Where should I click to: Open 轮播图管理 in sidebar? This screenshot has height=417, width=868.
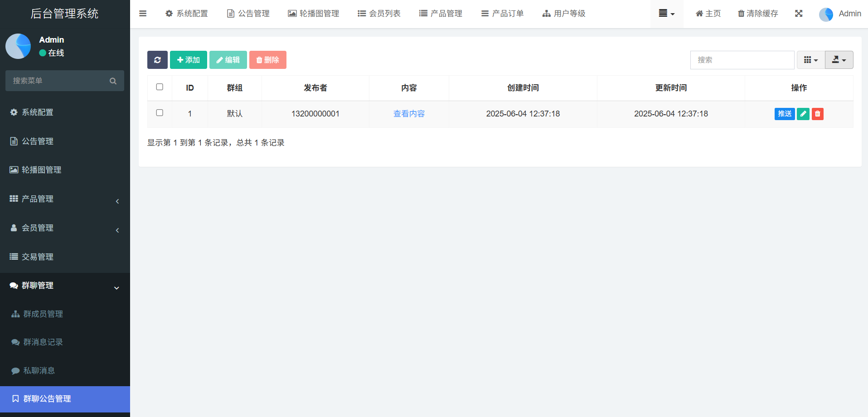(65, 170)
